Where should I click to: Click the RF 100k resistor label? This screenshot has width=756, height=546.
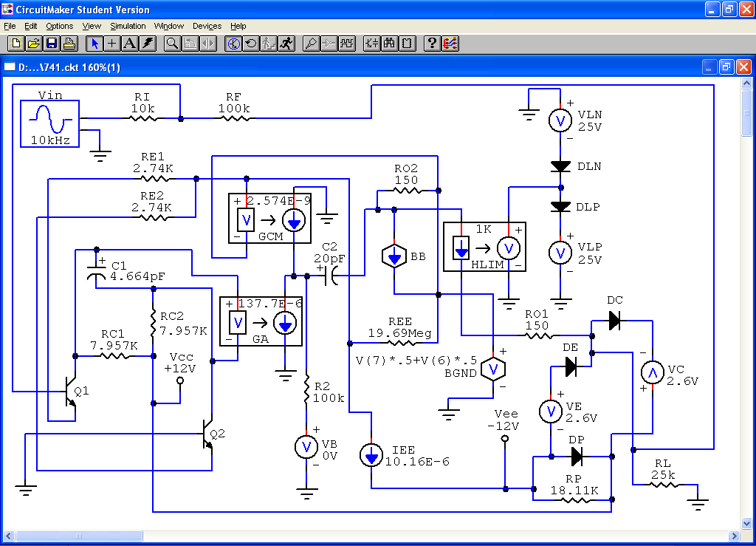click(234, 103)
